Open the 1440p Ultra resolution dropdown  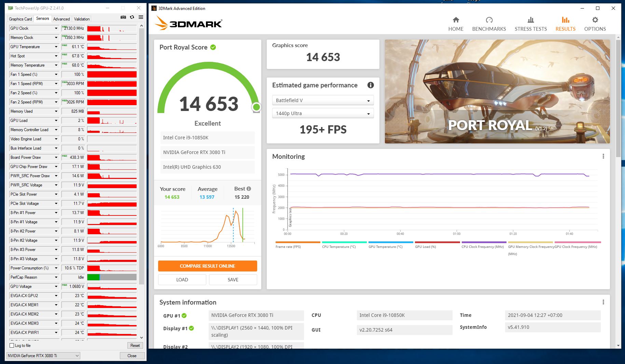point(323,113)
